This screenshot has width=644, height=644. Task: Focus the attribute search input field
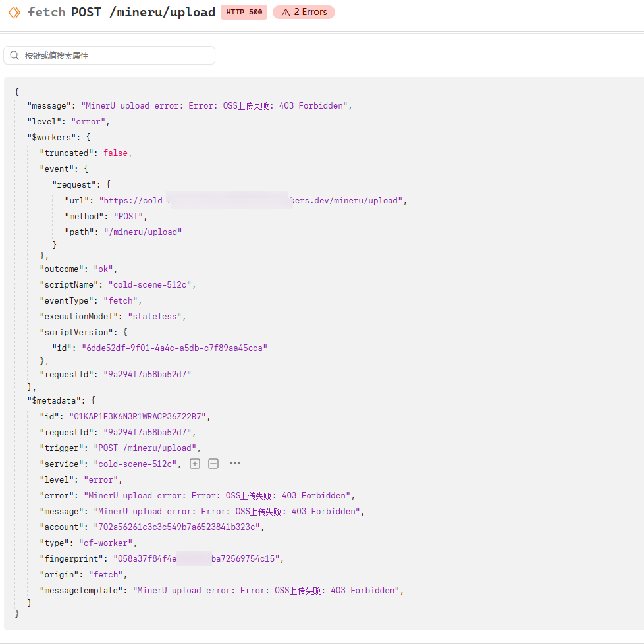coord(109,55)
